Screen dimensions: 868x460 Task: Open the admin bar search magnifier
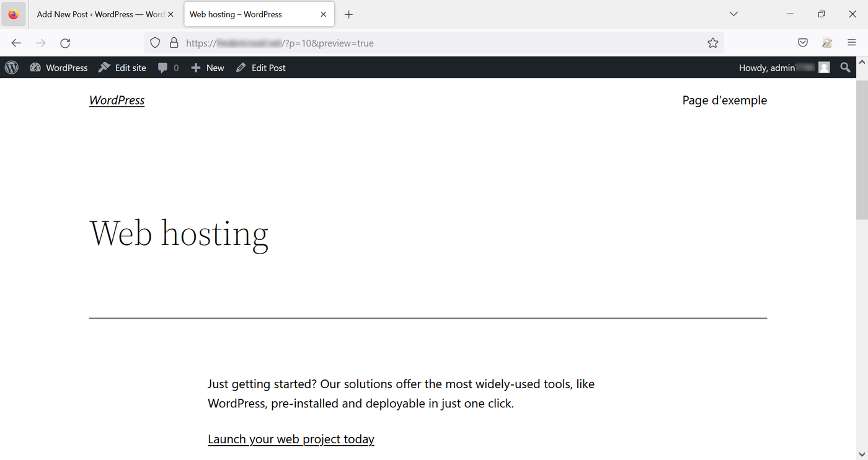[x=844, y=67]
